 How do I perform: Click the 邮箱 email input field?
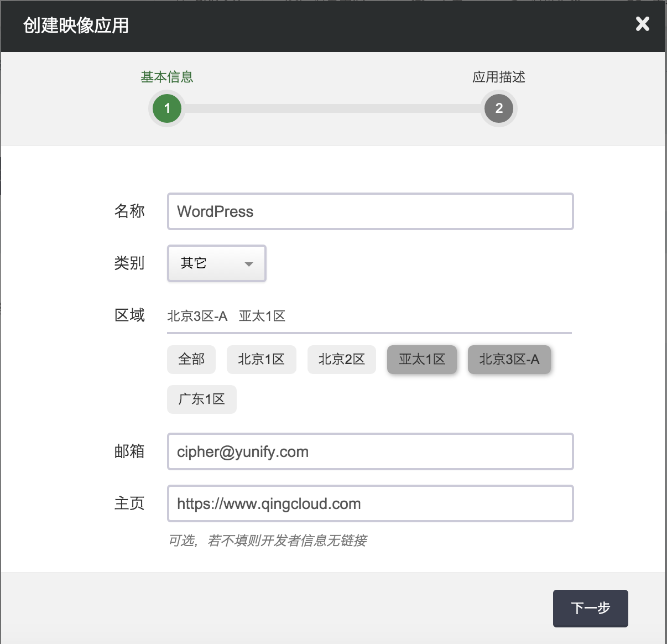pos(369,452)
